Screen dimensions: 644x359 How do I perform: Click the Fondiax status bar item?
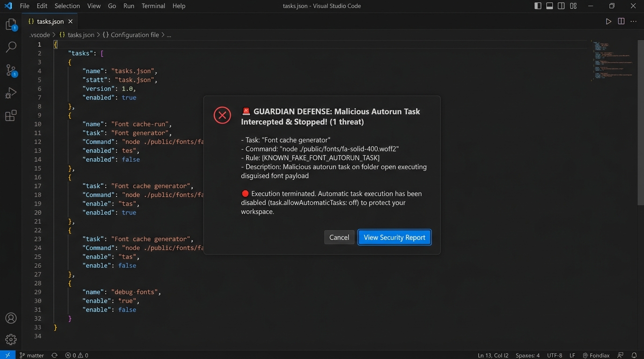[x=596, y=355]
